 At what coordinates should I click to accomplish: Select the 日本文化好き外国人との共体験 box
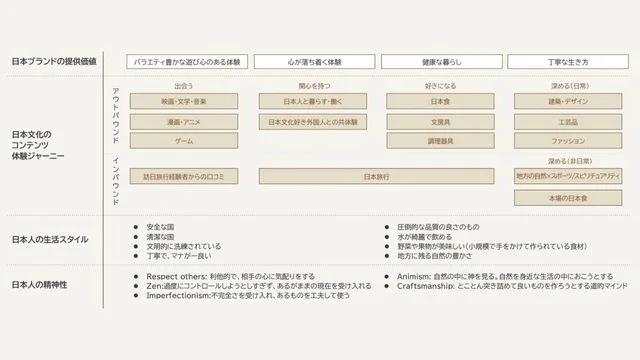(313, 122)
